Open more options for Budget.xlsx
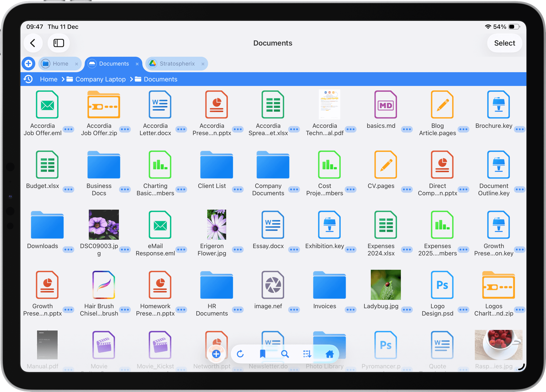Screen dimensions: 546x392 (x=68, y=189)
